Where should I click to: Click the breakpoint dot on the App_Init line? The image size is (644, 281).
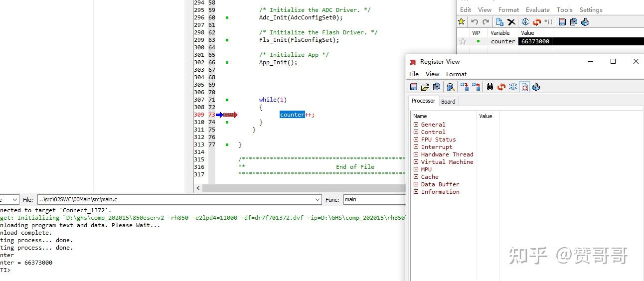point(227,62)
